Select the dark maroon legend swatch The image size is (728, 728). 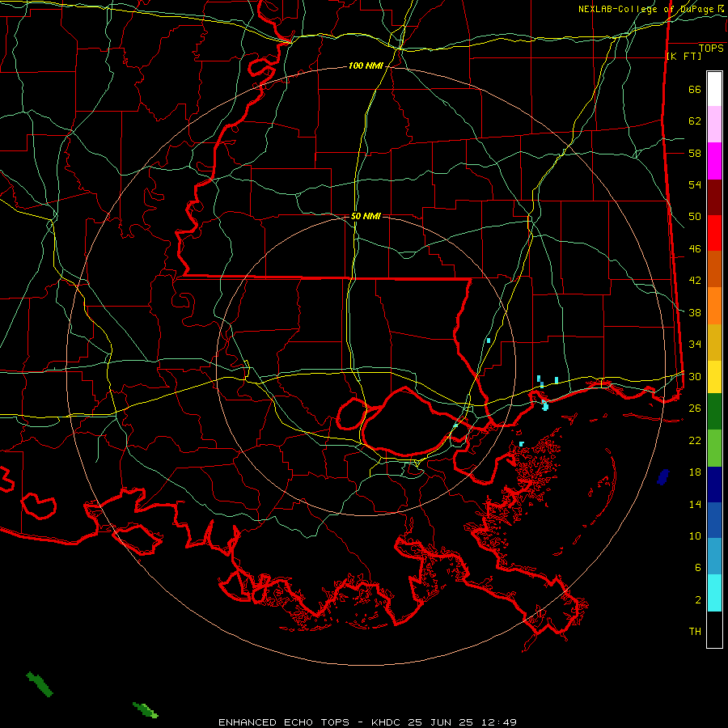tap(714, 197)
